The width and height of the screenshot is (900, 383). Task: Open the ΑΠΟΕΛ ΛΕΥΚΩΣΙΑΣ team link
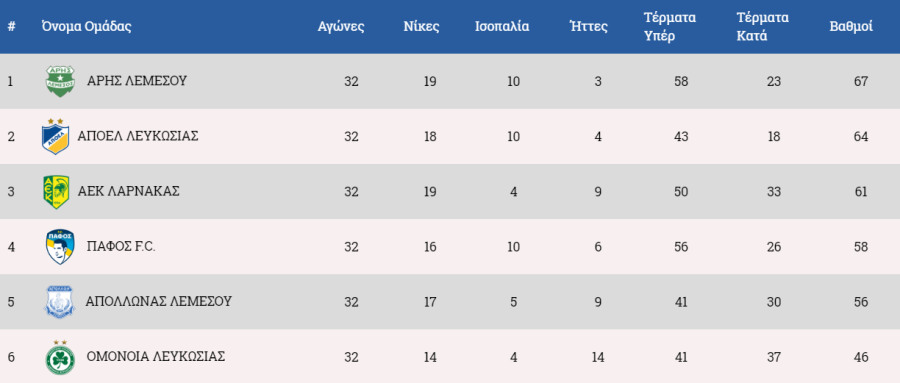point(138,136)
